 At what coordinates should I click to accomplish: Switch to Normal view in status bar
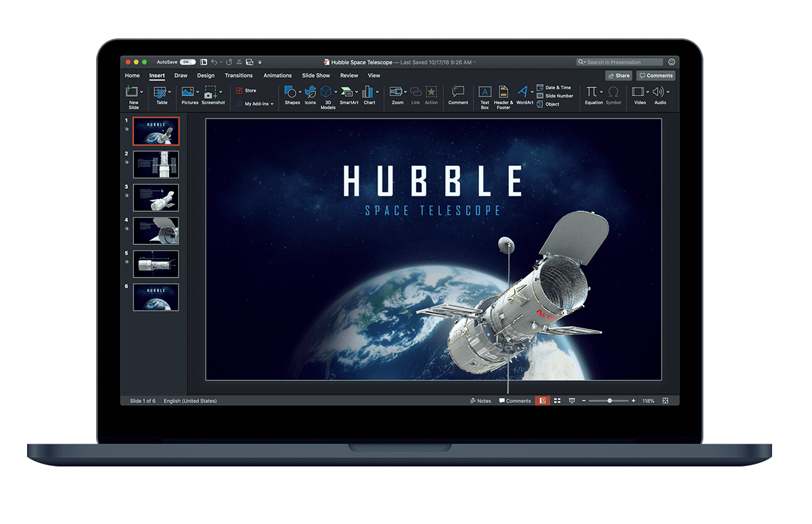542,401
